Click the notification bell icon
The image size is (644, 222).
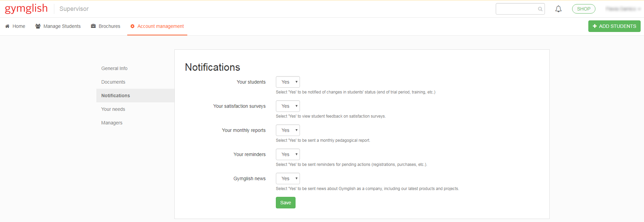[558, 9]
